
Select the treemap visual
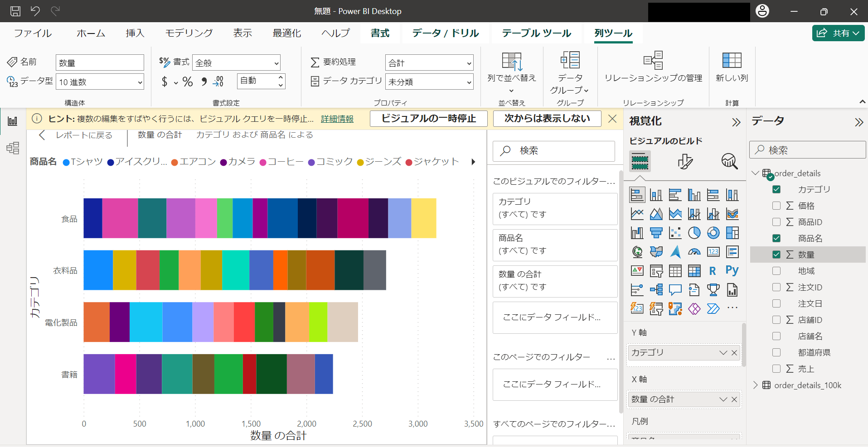click(732, 233)
